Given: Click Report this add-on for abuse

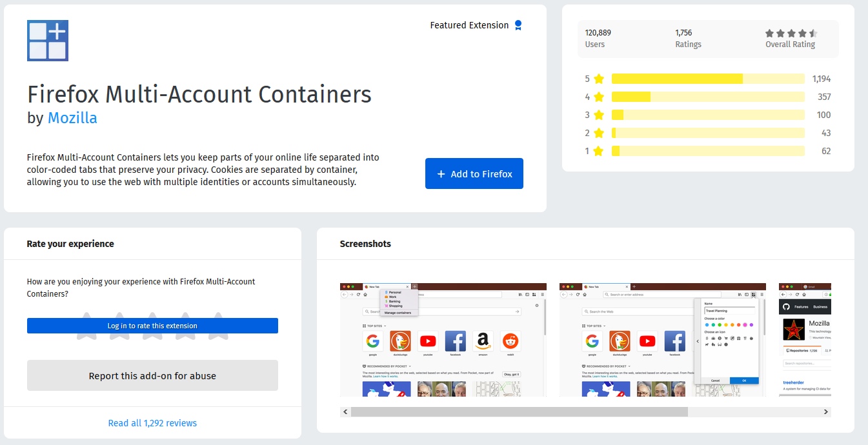Looking at the screenshot, I should point(152,375).
